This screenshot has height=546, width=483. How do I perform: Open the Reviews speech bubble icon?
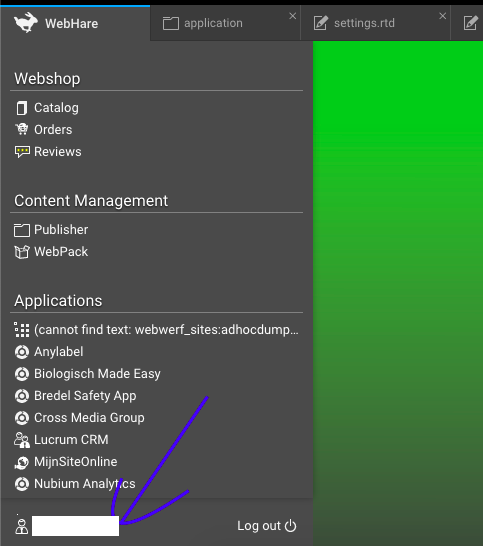[22, 152]
